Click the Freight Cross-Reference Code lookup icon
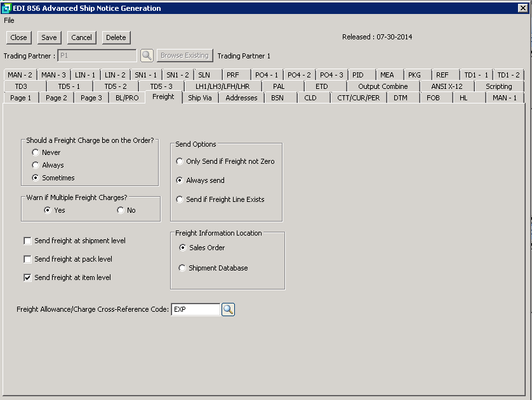 pos(228,309)
